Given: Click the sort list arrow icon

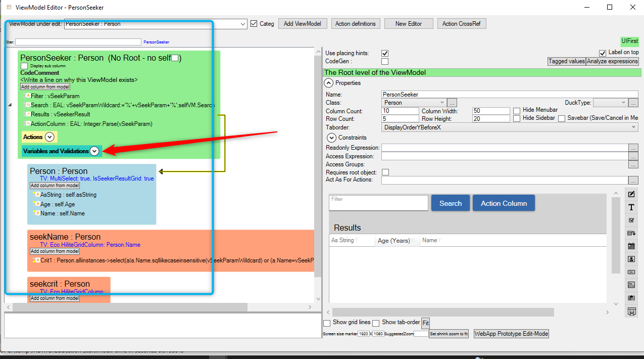Looking at the screenshot, I should click(631, 233).
